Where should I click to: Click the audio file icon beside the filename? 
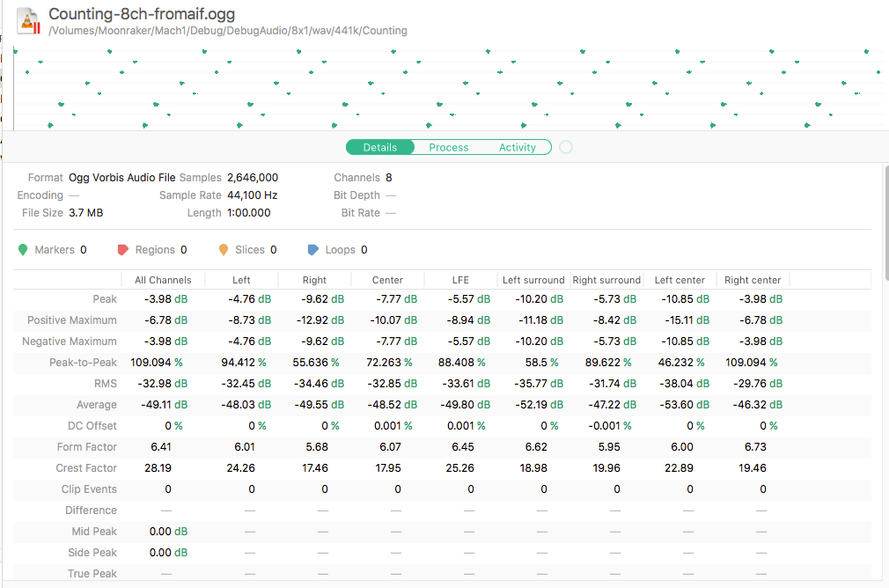click(28, 21)
